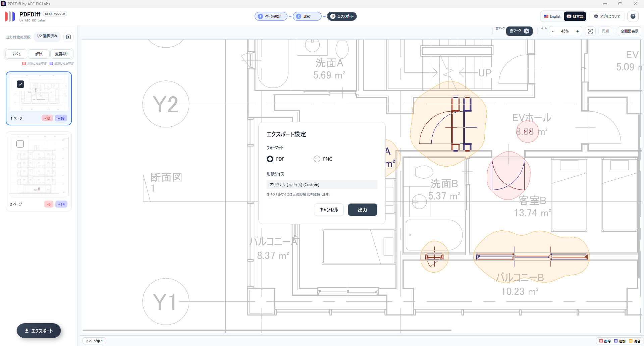This screenshot has width=644, height=346.
Task: Click the zoom in plus button
Action: 577,31
